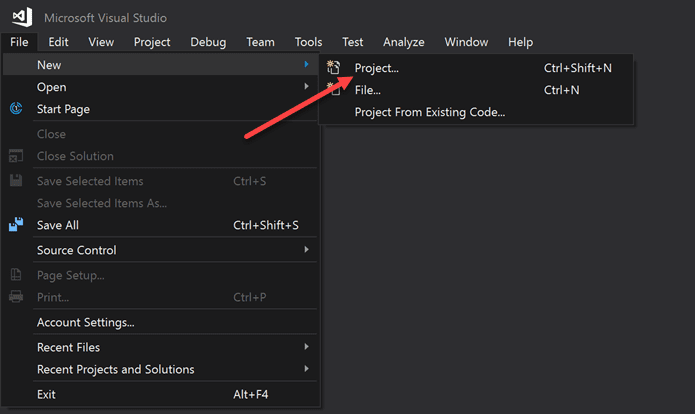696x414 pixels.
Task: Open the Tools menu
Action: (x=308, y=42)
